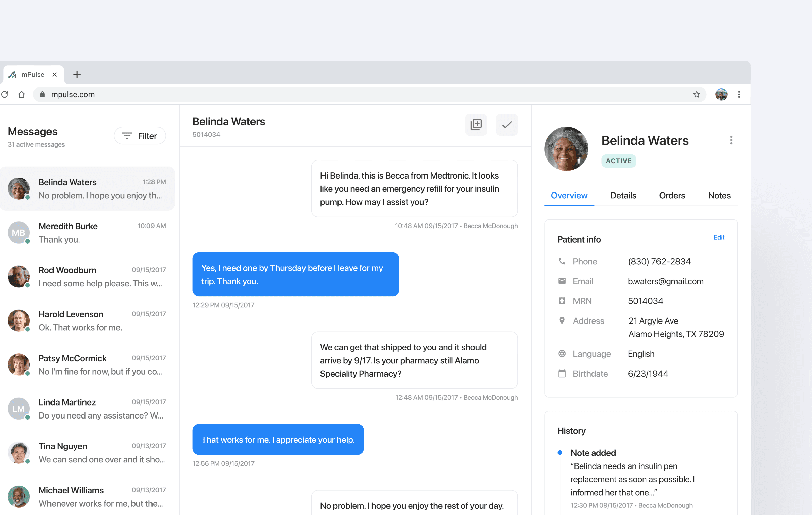Click the mpulse.com address bar
Image resolution: width=812 pixels, height=515 pixels.
pos(337,94)
